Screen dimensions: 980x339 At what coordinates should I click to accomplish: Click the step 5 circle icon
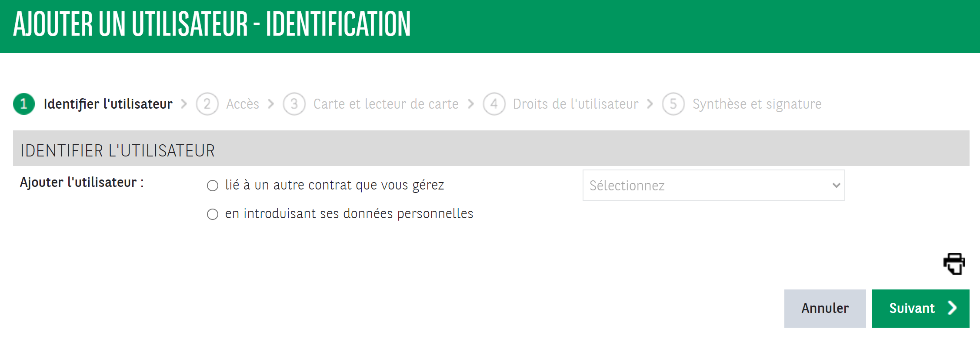pos(673,104)
